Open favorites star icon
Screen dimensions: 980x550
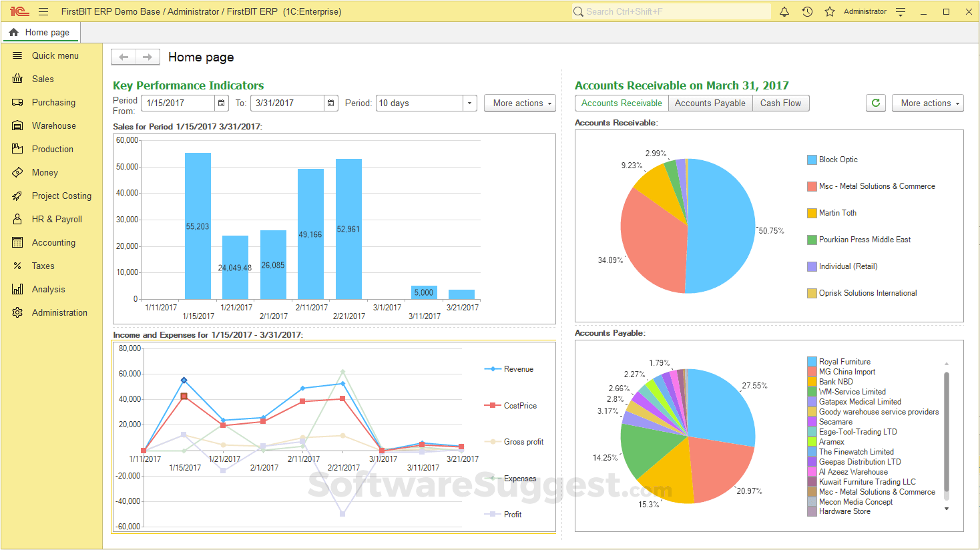[830, 11]
